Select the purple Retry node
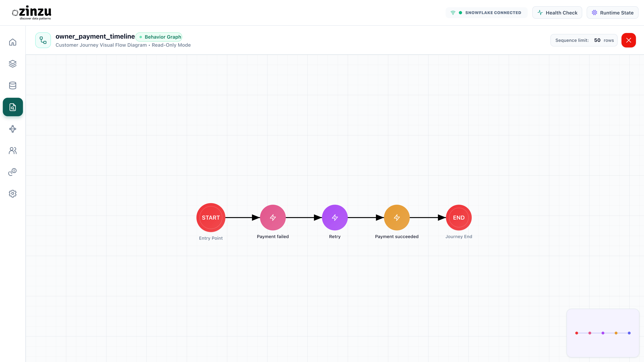This screenshot has width=644, height=362. tap(335, 218)
